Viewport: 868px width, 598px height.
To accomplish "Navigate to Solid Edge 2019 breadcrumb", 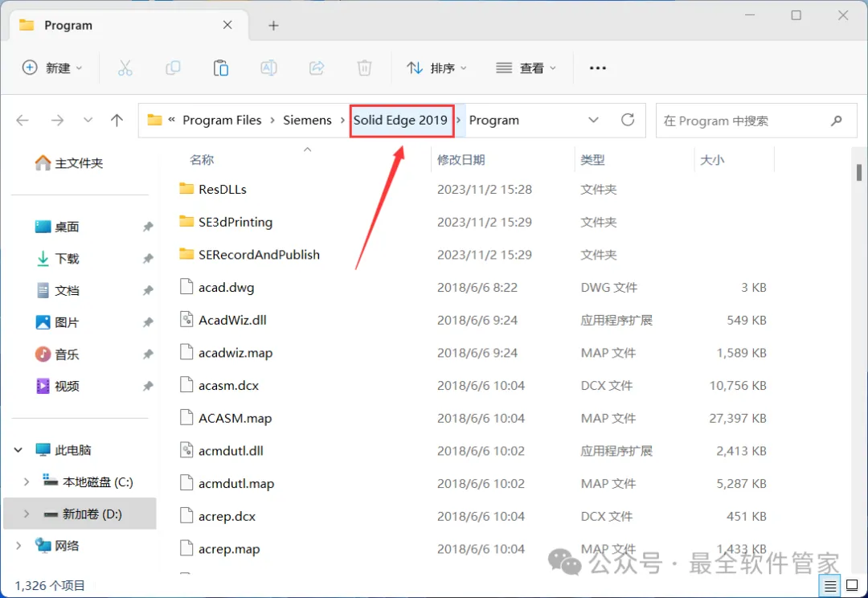I will pyautogui.click(x=400, y=120).
